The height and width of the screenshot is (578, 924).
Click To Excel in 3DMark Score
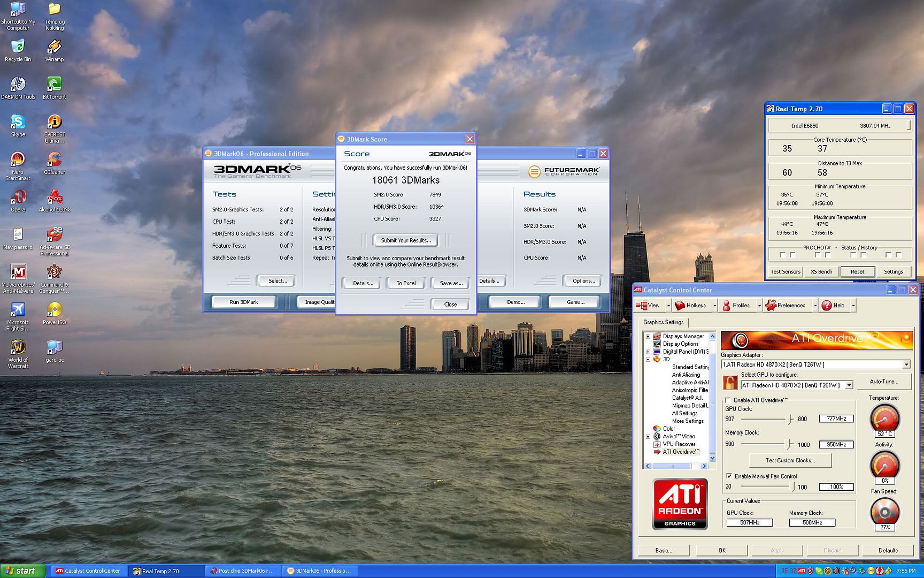tap(406, 283)
